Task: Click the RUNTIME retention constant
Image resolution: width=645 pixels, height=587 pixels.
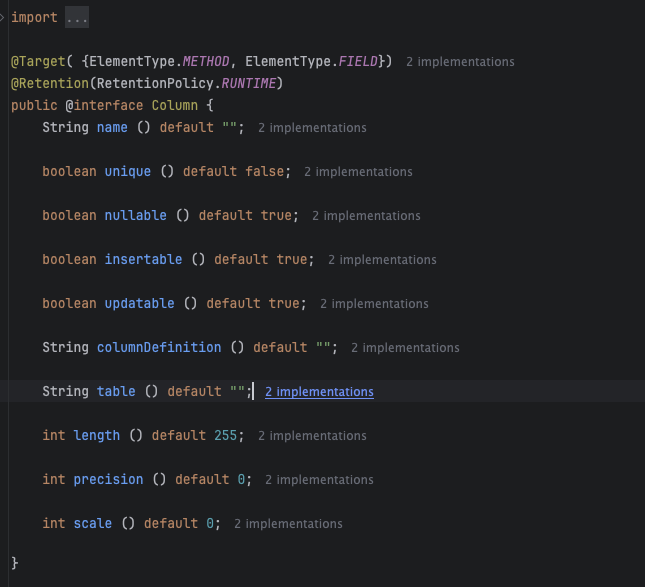Action: [x=249, y=84]
